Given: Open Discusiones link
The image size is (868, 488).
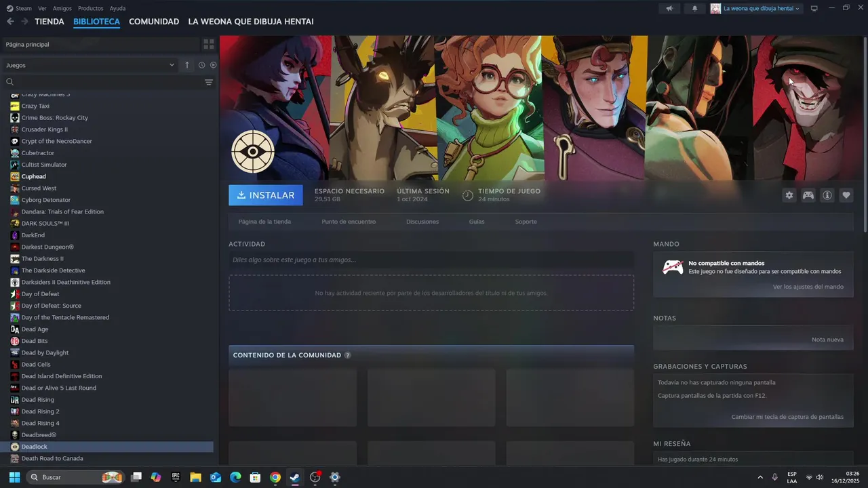Looking at the screenshot, I should pyautogui.click(x=422, y=222).
